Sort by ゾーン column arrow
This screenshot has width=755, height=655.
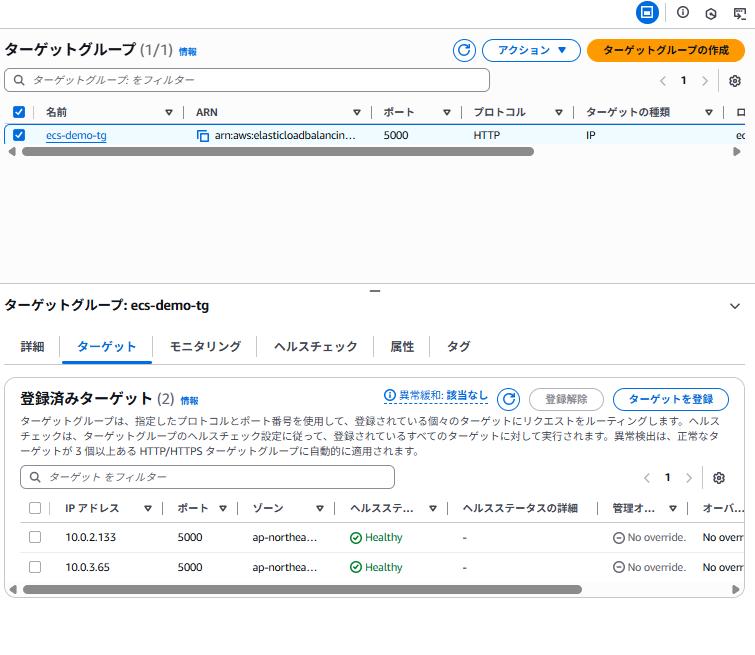click(x=320, y=508)
